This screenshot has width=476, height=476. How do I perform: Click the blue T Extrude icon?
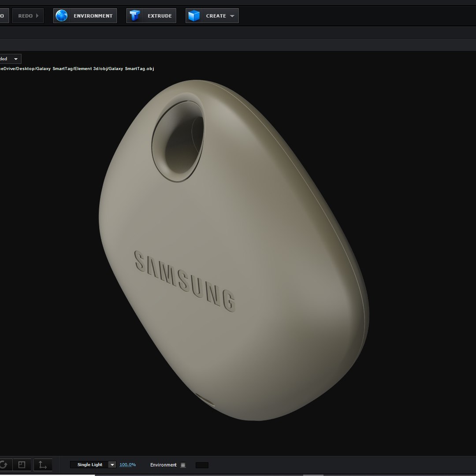click(x=134, y=16)
